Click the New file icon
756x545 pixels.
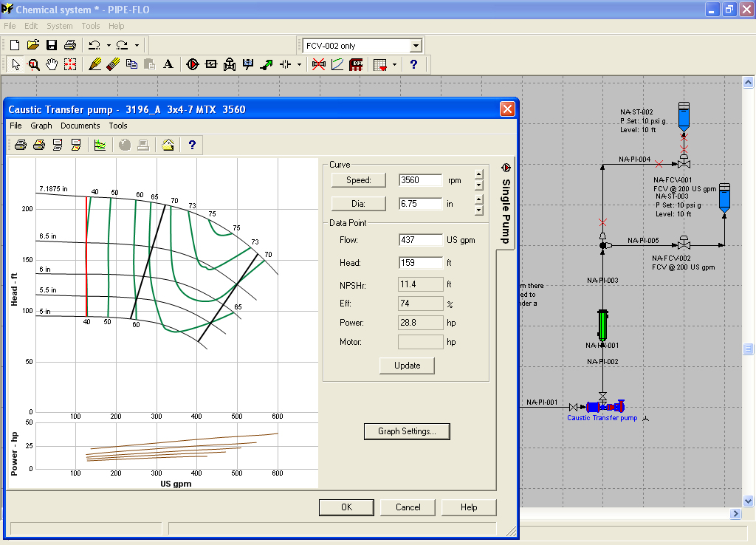pos(15,45)
